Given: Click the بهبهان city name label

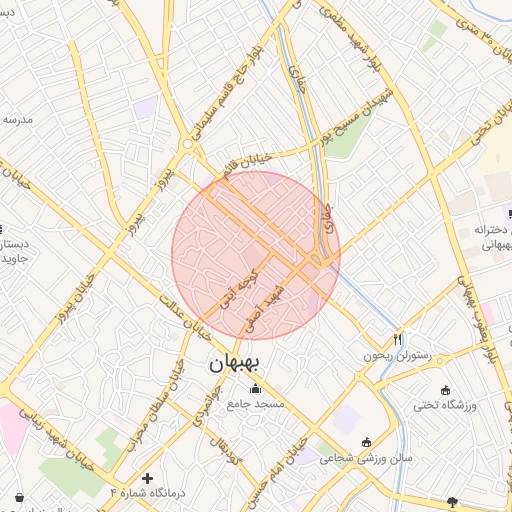Looking at the screenshot, I should pos(234,364).
